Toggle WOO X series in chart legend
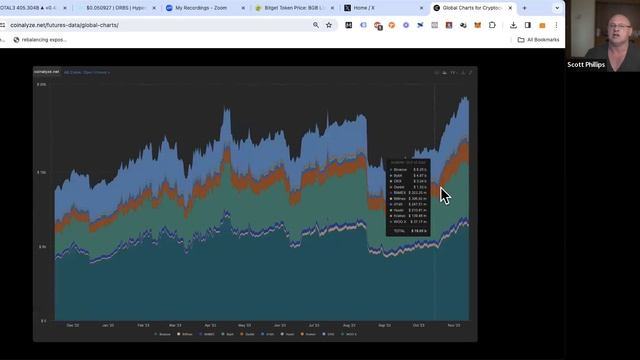This screenshot has height=360, width=640. click(x=349, y=334)
